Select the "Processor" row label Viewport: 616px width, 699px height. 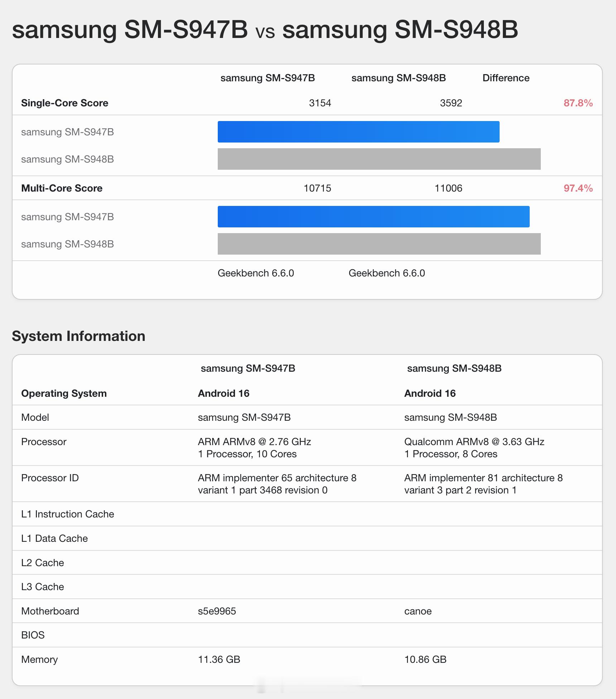pos(44,442)
